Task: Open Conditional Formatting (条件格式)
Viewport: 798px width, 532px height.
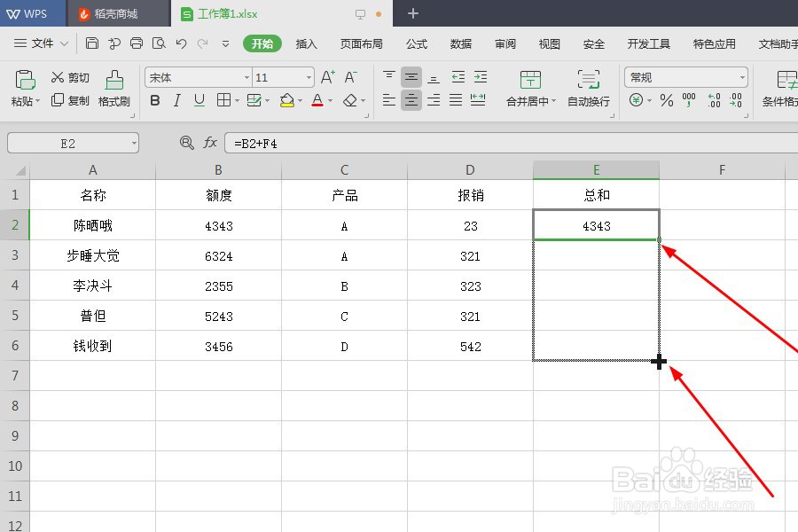Action: 780,88
